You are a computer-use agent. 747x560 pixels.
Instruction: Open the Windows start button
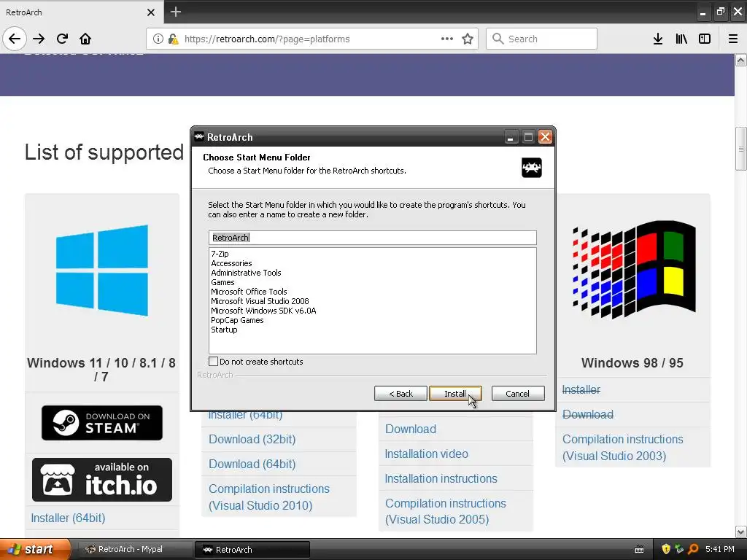[34, 549]
